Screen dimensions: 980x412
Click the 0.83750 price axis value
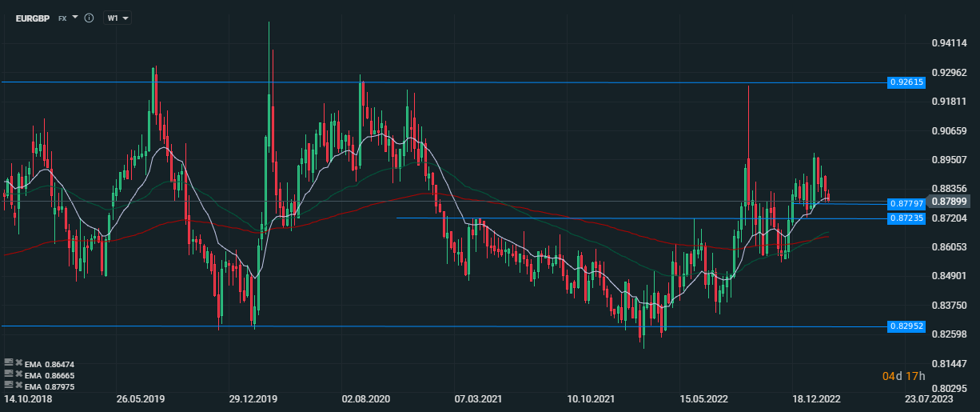pos(950,306)
